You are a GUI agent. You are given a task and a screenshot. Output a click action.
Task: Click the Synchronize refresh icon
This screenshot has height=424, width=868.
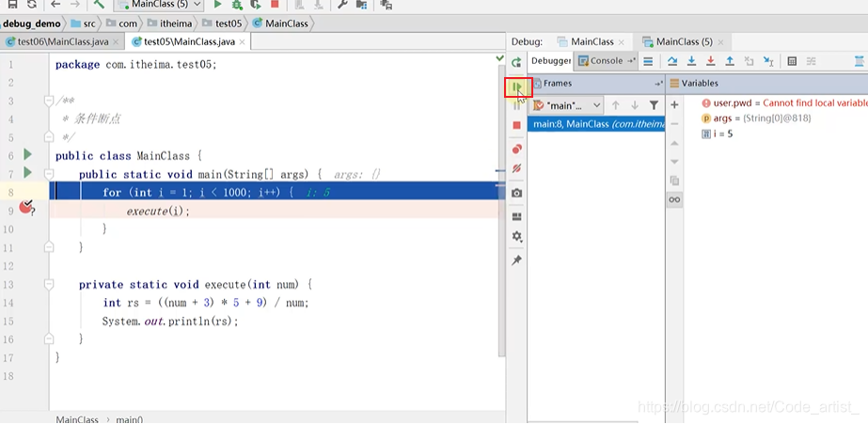[32, 4]
